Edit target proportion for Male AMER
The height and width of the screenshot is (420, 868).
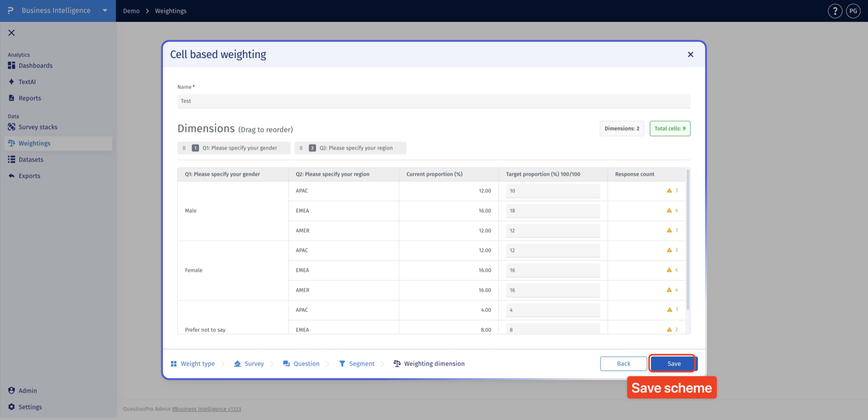tap(553, 231)
